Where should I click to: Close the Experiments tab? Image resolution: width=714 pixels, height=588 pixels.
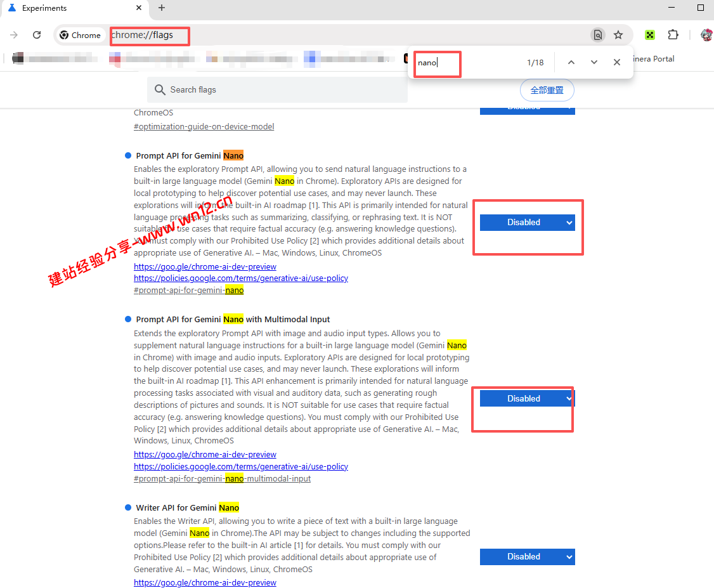point(139,8)
